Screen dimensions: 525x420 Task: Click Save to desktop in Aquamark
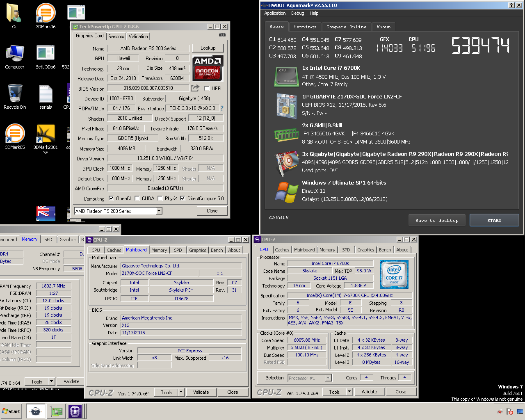coord(437,220)
